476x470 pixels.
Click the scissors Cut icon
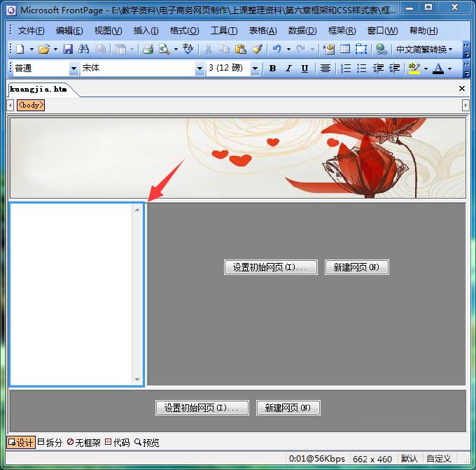point(209,49)
